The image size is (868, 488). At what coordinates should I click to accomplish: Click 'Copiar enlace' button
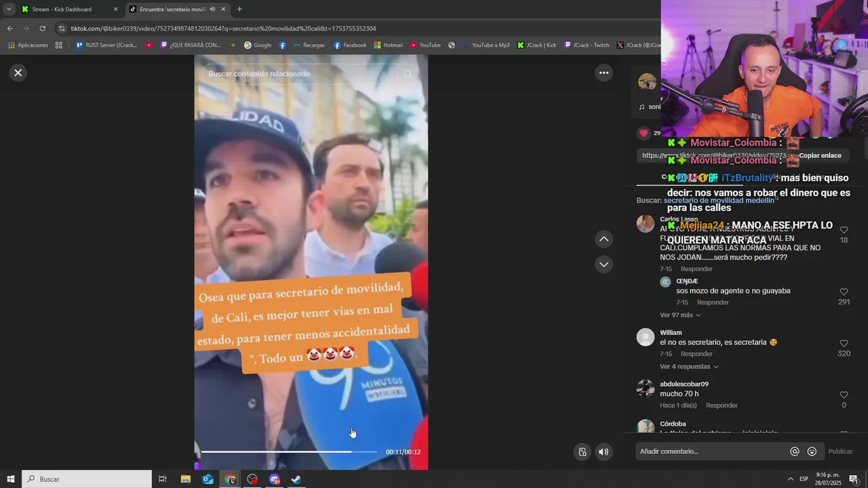(x=820, y=155)
